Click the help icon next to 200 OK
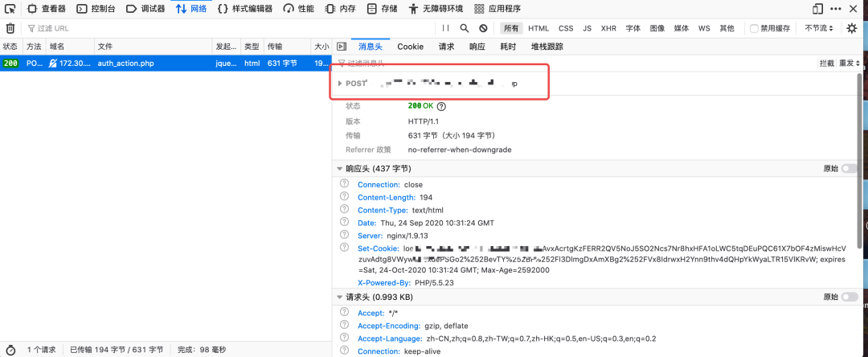 pyautogui.click(x=441, y=106)
